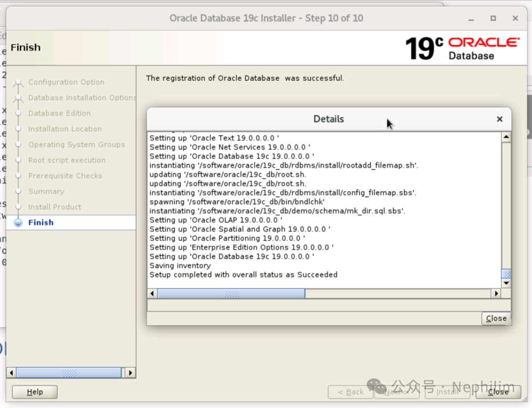Click the 'Oracle Spatial and Graph' log line
The height and width of the screenshot is (408, 532).
pos(240,229)
